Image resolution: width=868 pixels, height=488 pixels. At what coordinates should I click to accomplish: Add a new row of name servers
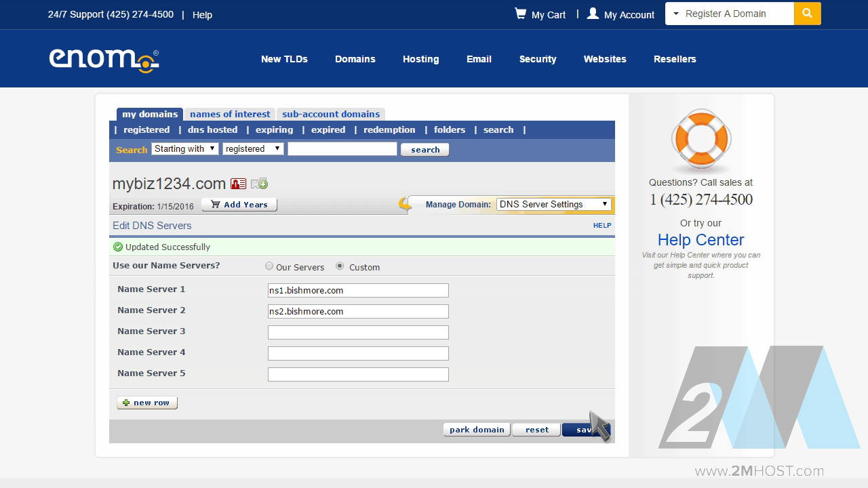click(147, 403)
